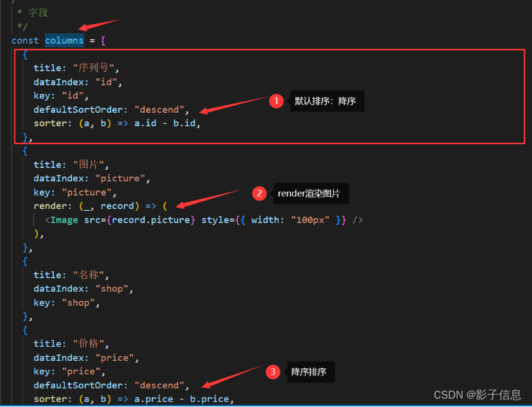Click the sorter a.id - b.id line
532x407 pixels.
pyautogui.click(x=117, y=123)
